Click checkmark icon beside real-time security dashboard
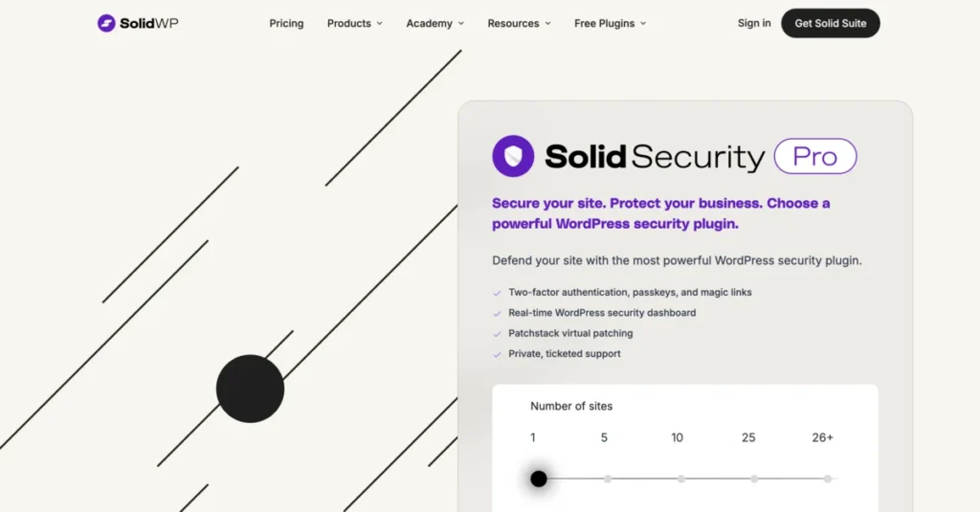 pyautogui.click(x=497, y=313)
